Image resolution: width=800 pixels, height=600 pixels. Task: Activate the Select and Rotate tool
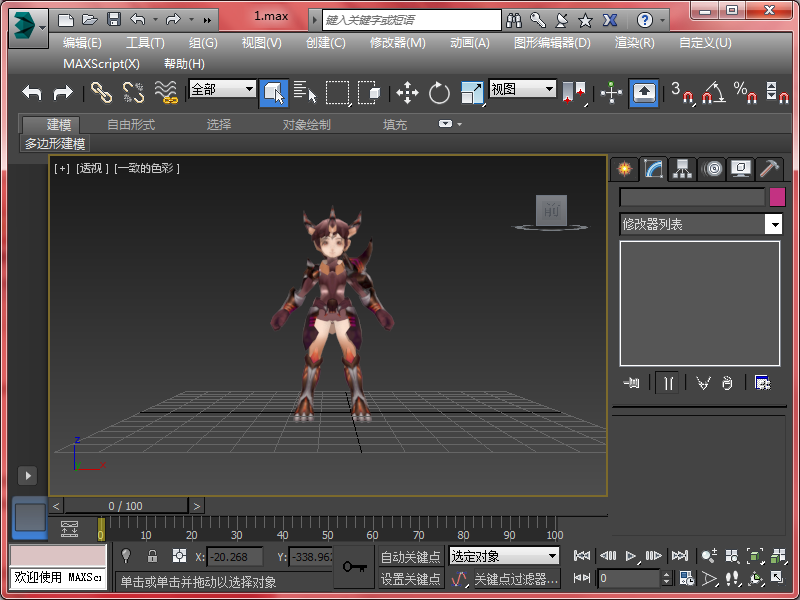(x=439, y=93)
